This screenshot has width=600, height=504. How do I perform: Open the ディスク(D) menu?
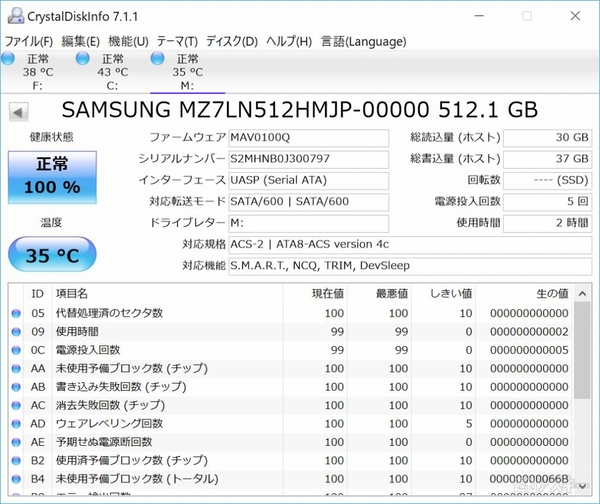(x=232, y=41)
